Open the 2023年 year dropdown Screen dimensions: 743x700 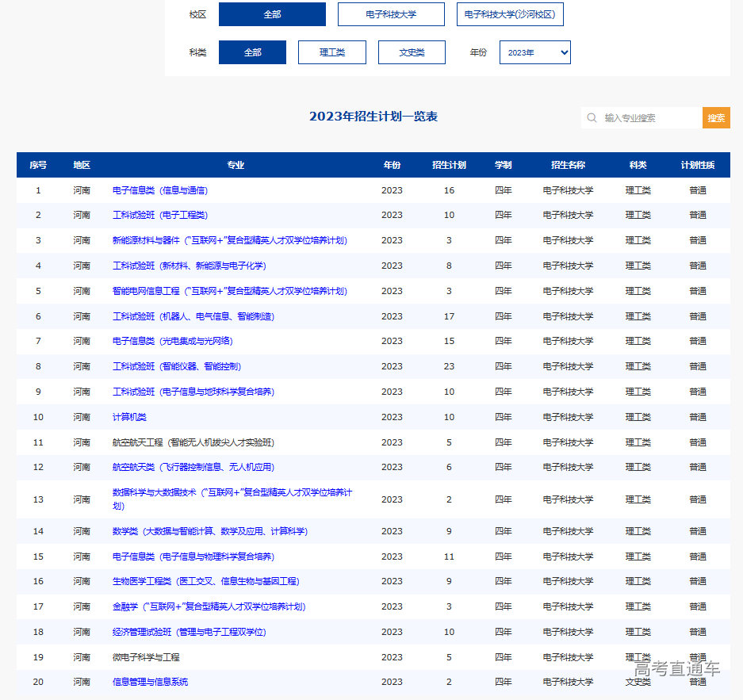tap(534, 52)
